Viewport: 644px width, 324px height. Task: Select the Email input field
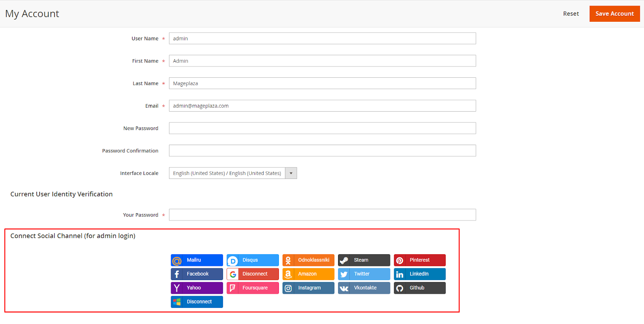322,106
